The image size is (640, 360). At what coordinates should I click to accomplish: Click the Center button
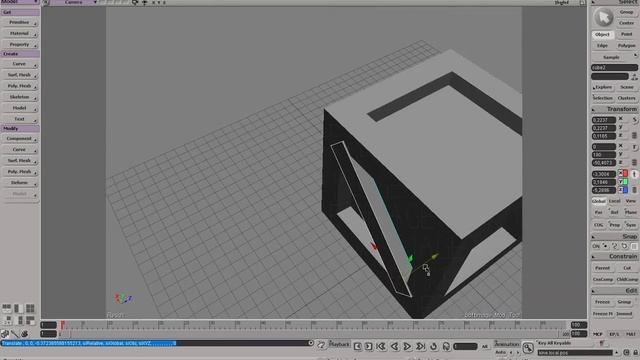point(627,23)
